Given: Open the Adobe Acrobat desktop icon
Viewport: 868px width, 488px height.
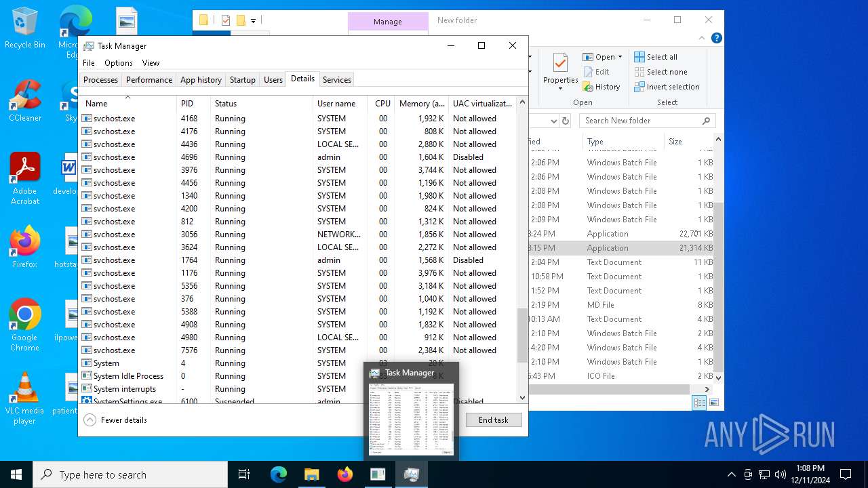Looking at the screenshot, I should 25,179.
